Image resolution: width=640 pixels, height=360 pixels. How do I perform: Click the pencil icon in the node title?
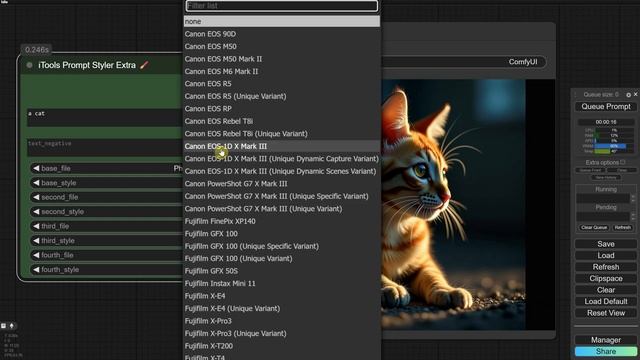coord(144,65)
